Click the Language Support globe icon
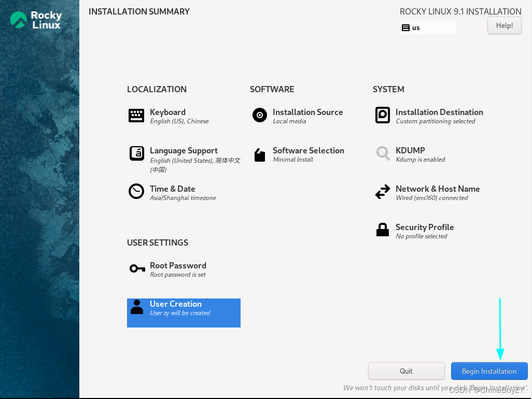532x399 pixels. pyautogui.click(x=136, y=154)
